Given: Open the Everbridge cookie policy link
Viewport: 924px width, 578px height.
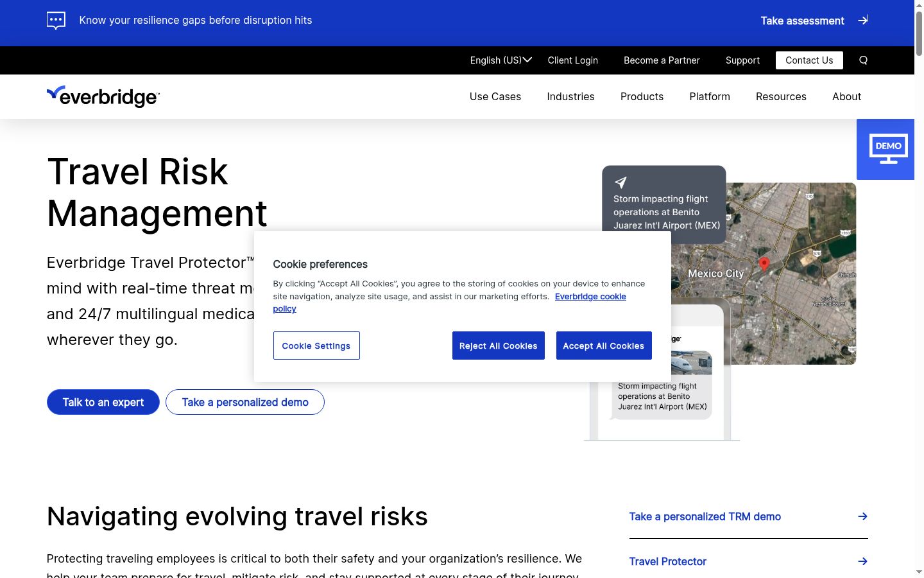Looking at the screenshot, I should point(590,297).
